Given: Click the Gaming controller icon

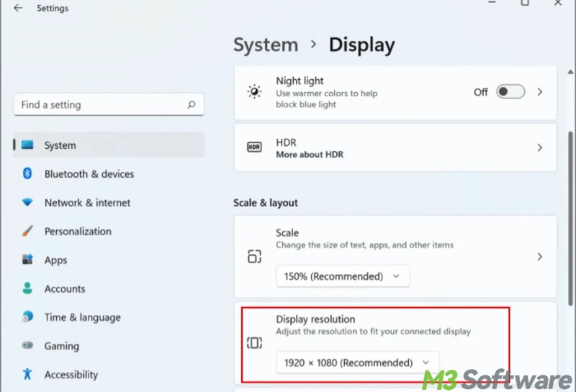Looking at the screenshot, I should [x=27, y=345].
